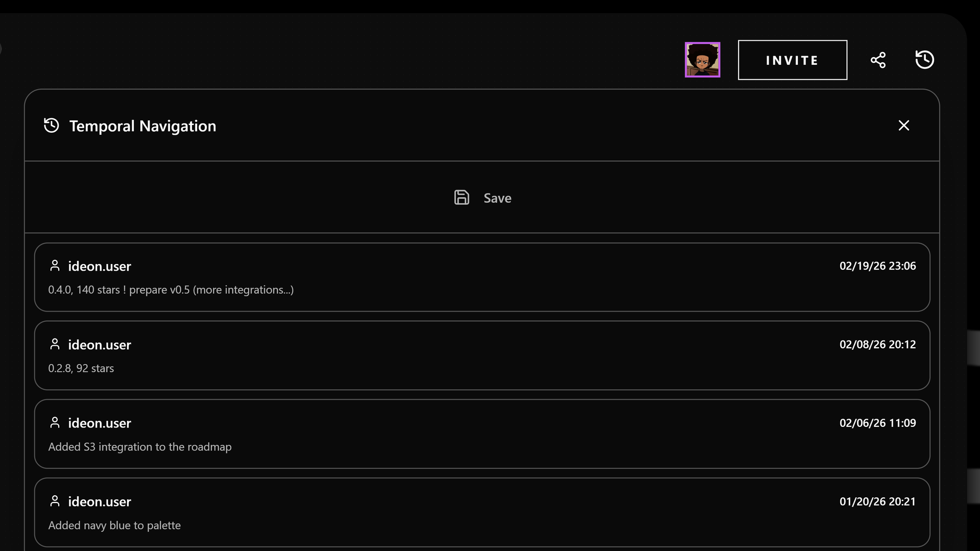Image resolution: width=980 pixels, height=551 pixels.
Task: Click the Temporal Navigation title text
Action: coord(142,126)
